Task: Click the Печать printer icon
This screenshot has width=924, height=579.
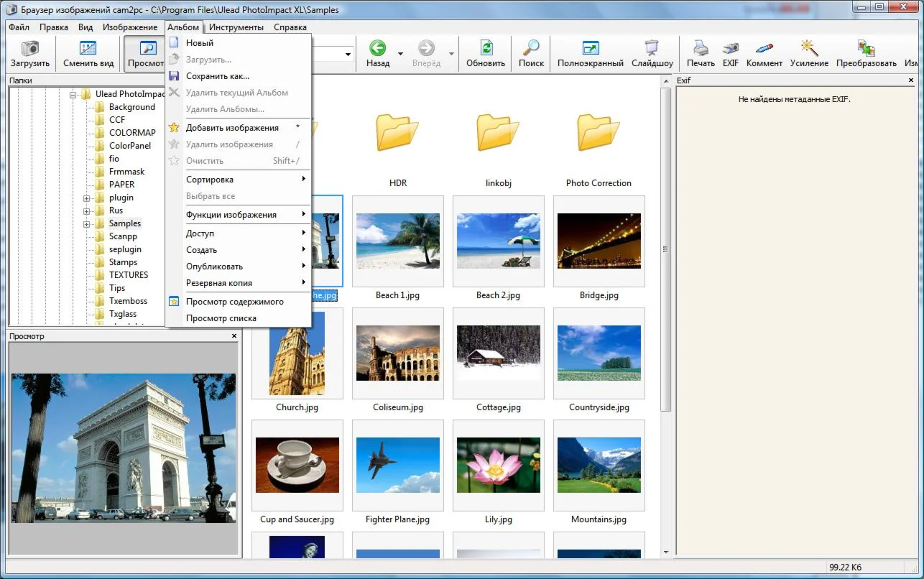Action: [701, 49]
